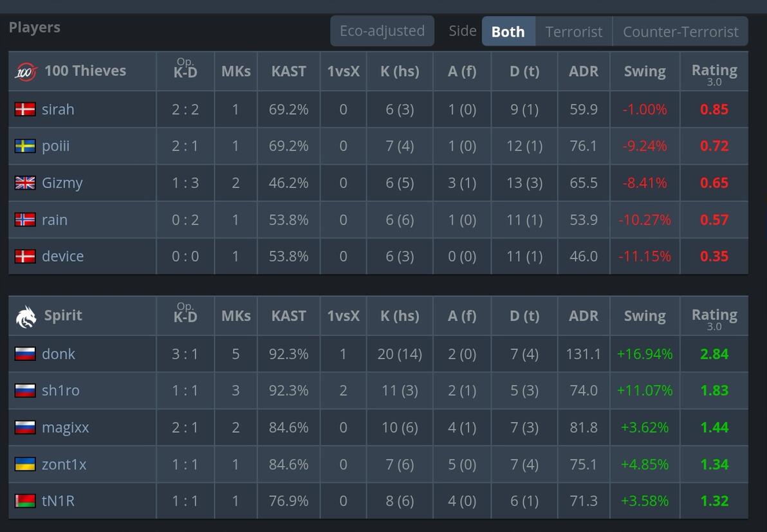Sort Spirit table by Rating 3.0
The width and height of the screenshot is (767, 532).
[x=714, y=318]
